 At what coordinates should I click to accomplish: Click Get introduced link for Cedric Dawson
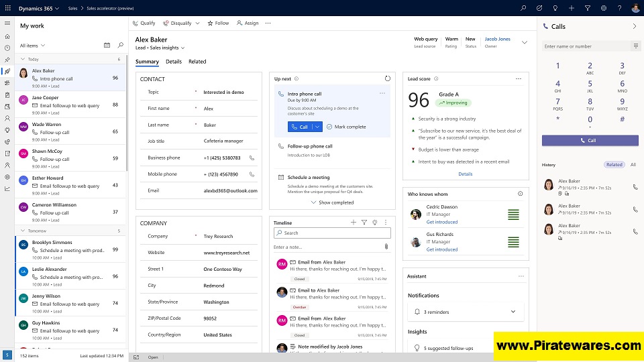(x=442, y=222)
